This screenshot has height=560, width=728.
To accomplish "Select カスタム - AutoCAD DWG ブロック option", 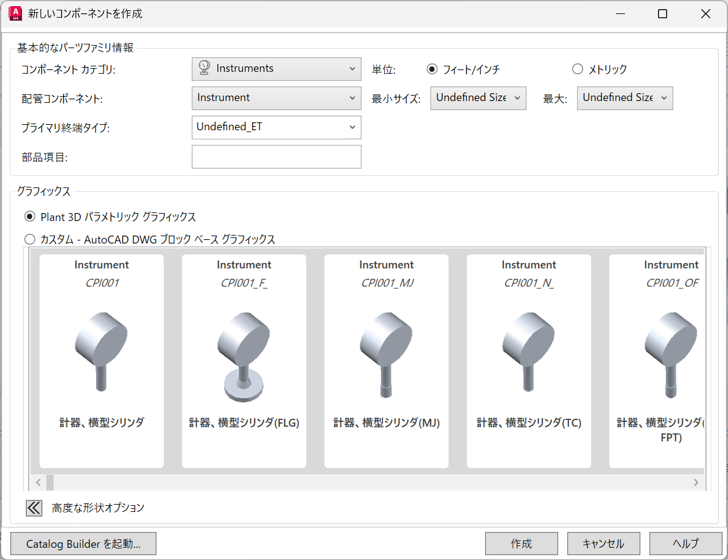I will [x=30, y=239].
